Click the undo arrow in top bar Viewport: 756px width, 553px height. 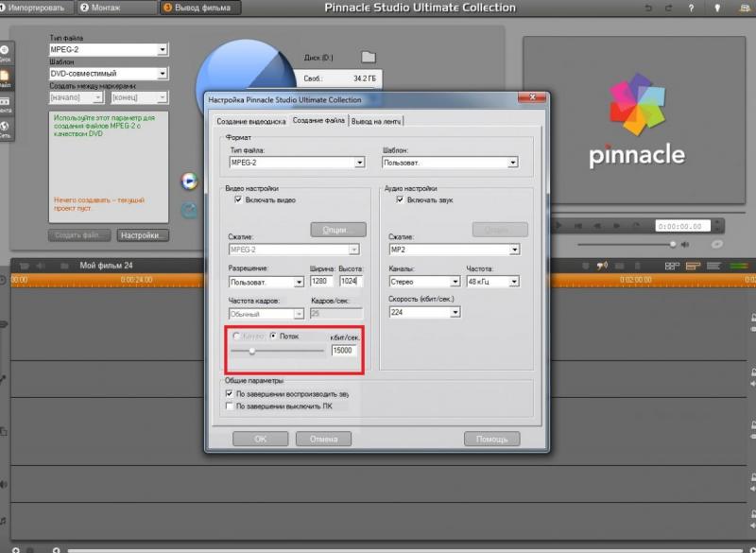click(648, 9)
